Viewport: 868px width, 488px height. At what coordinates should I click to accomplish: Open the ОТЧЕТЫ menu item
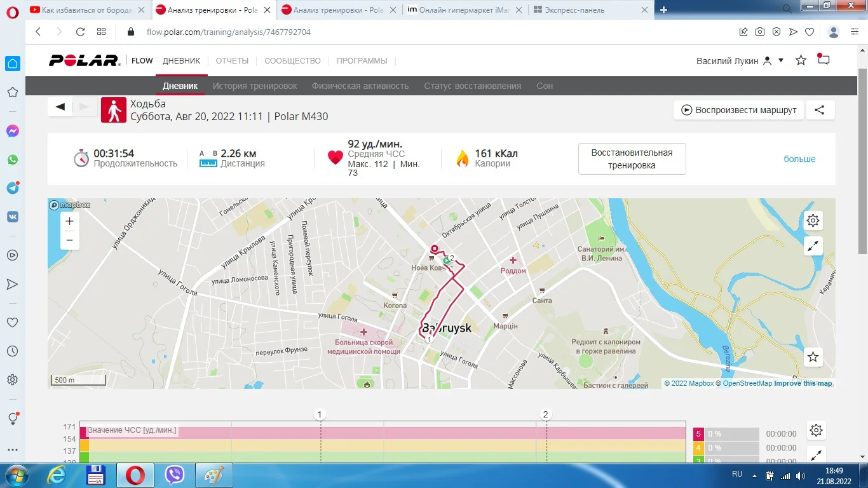pyautogui.click(x=232, y=61)
